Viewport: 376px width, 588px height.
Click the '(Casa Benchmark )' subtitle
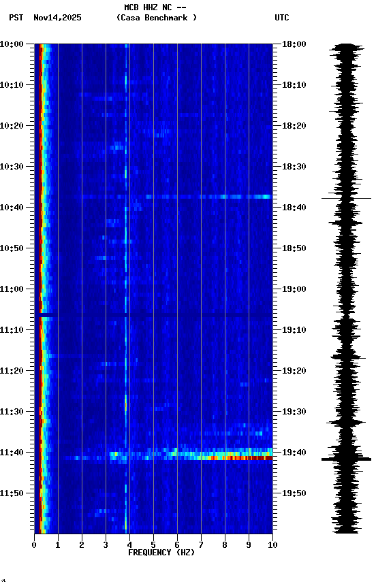pos(157,18)
